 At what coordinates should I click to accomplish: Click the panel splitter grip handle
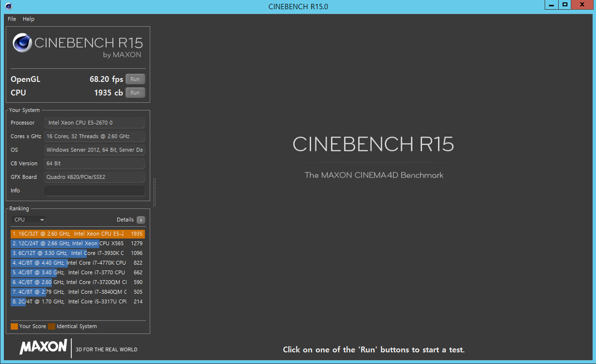tap(154, 192)
